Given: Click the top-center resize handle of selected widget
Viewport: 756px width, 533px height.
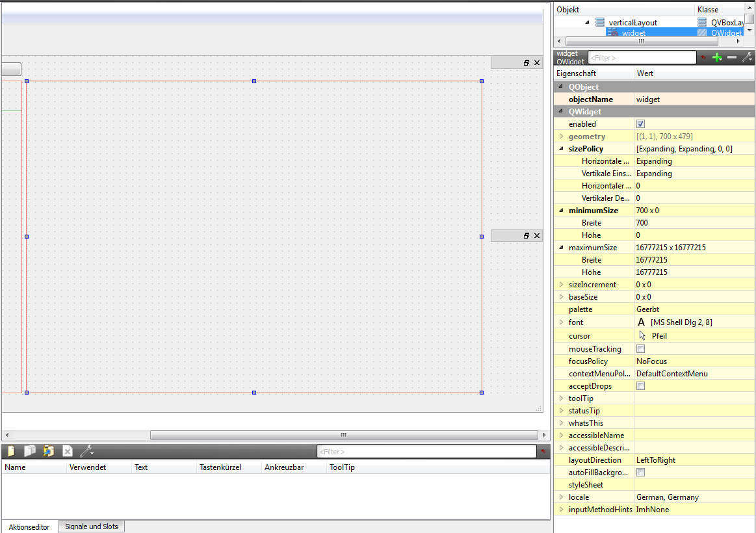Looking at the screenshot, I should pyautogui.click(x=254, y=81).
